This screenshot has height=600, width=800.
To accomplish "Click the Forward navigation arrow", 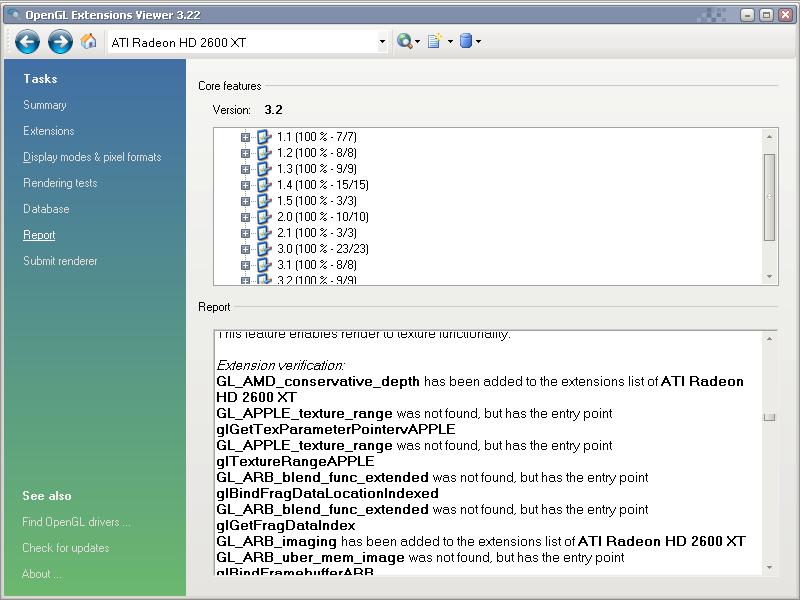I will (60, 41).
